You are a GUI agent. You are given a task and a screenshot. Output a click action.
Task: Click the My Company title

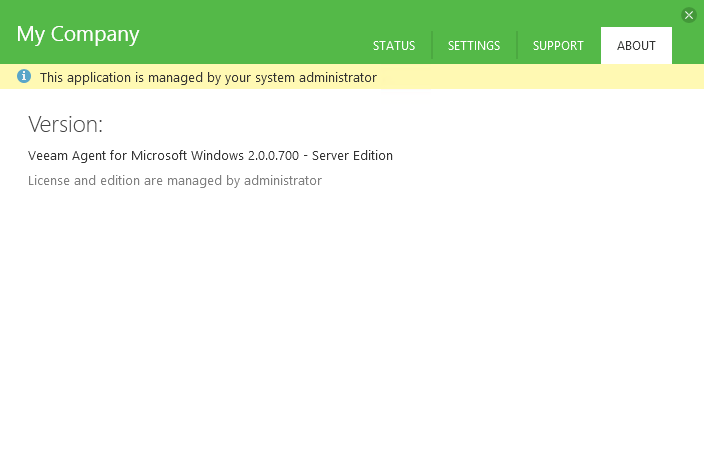(x=78, y=34)
